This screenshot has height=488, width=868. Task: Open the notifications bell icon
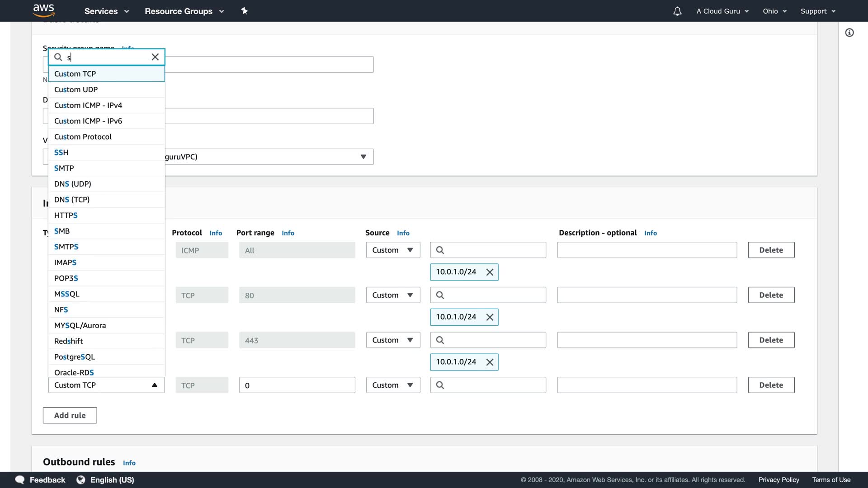[677, 11]
